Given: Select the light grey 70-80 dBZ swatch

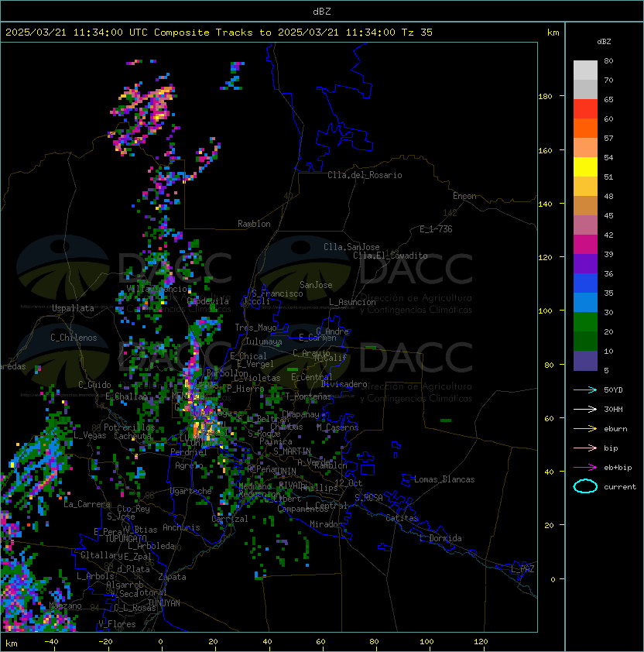Looking at the screenshot, I should point(585,70).
